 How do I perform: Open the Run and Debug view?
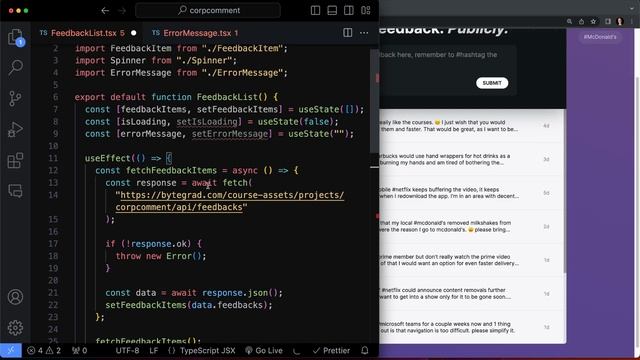pos(16,129)
